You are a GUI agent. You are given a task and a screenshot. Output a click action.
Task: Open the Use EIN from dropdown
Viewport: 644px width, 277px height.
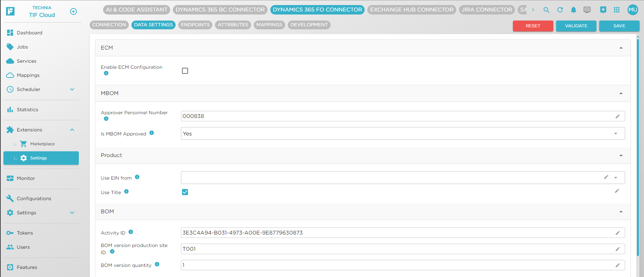pos(615,178)
